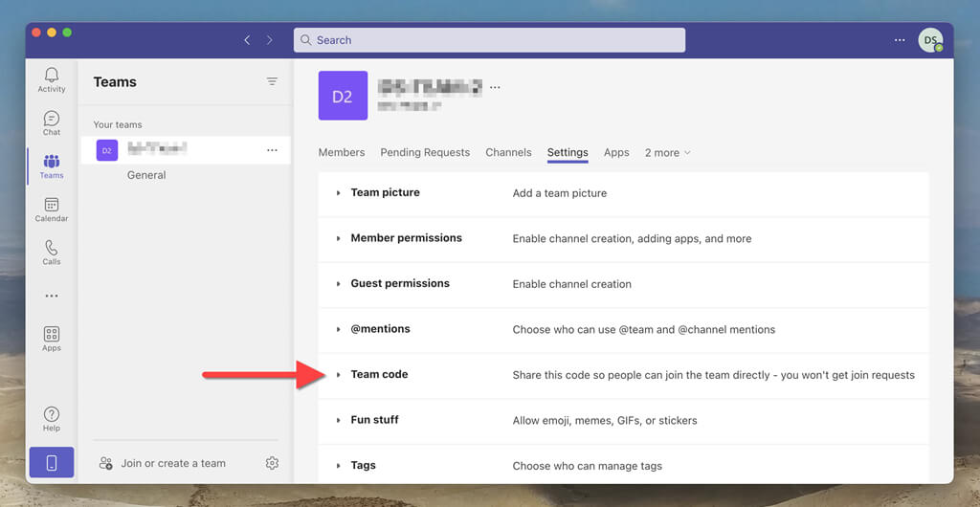Expand the Guest permissions section
Screen dimensions: 980x507
click(x=399, y=284)
